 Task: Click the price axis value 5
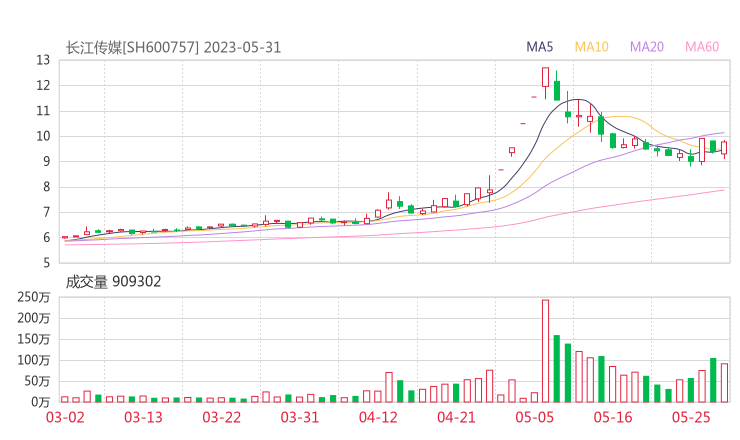tap(46, 263)
